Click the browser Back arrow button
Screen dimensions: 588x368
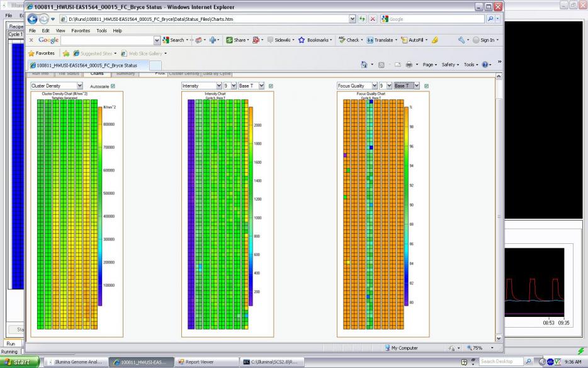point(33,19)
